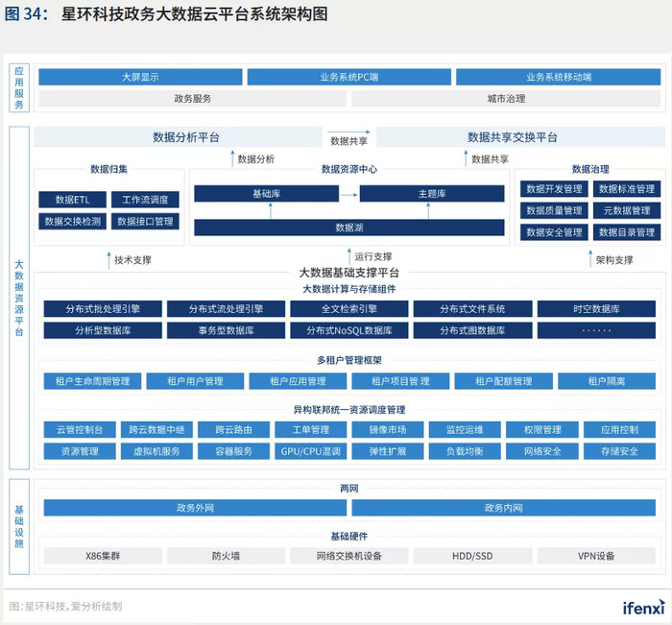Screen dimensions: 672x625
Task: Click the GPU/CPU混调 block
Action: click(x=311, y=451)
